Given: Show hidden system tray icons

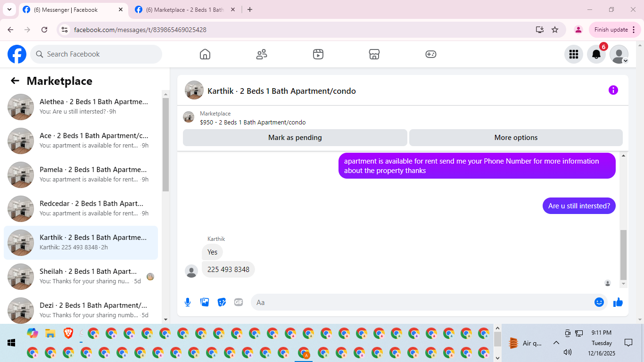Looking at the screenshot, I should coord(556,343).
